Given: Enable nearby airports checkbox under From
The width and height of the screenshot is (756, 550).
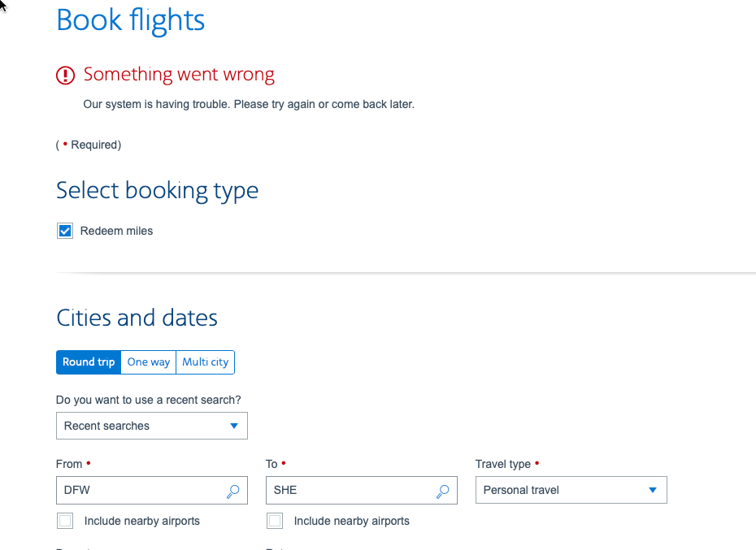Looking at the screenshot, I should 65,521.
